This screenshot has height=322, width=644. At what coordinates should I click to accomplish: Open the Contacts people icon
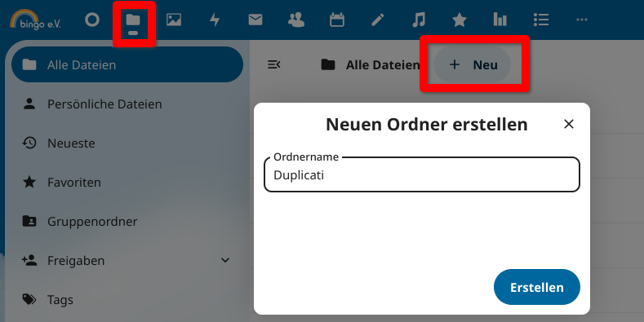click(x=296, y=20)
